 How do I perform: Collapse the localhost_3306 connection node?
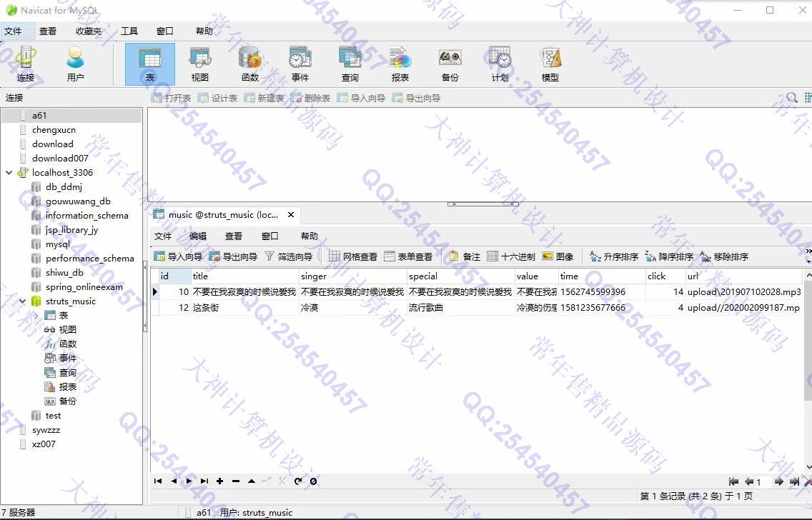pos(9,172)
